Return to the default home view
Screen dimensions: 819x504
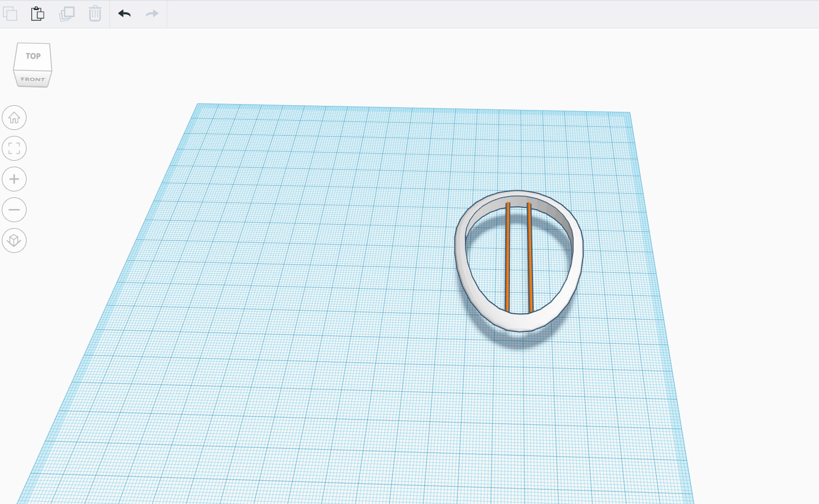[x=14, y=118]
